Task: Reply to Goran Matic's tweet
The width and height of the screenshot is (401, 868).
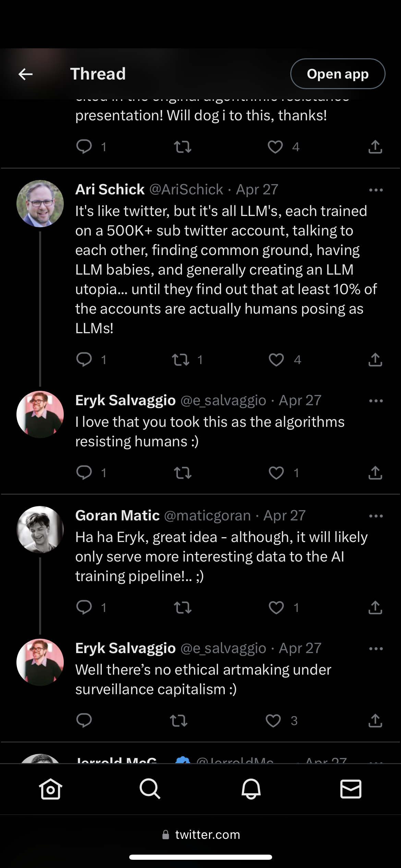Action: pos(84,607)
